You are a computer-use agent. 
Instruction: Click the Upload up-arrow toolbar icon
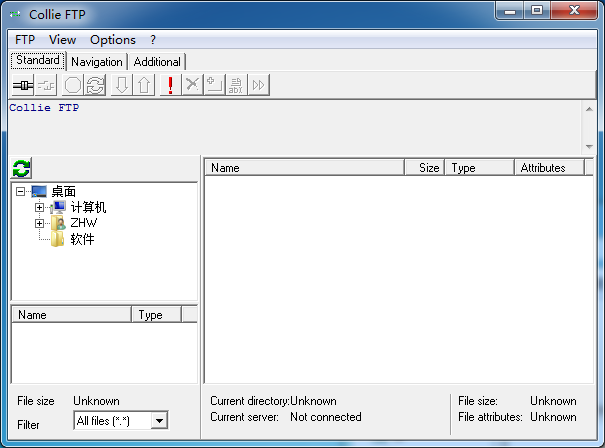pyautogui.click(x=144, y=85)
